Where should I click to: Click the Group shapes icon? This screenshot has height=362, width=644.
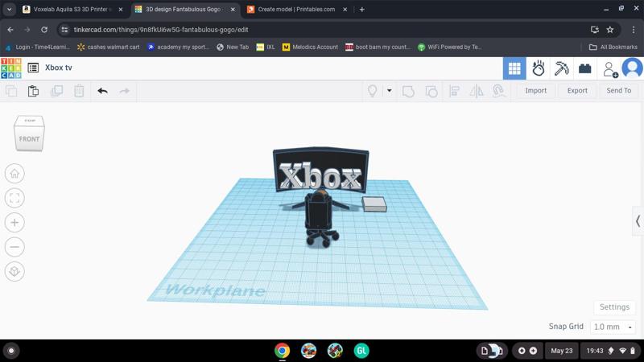[408, 91]
